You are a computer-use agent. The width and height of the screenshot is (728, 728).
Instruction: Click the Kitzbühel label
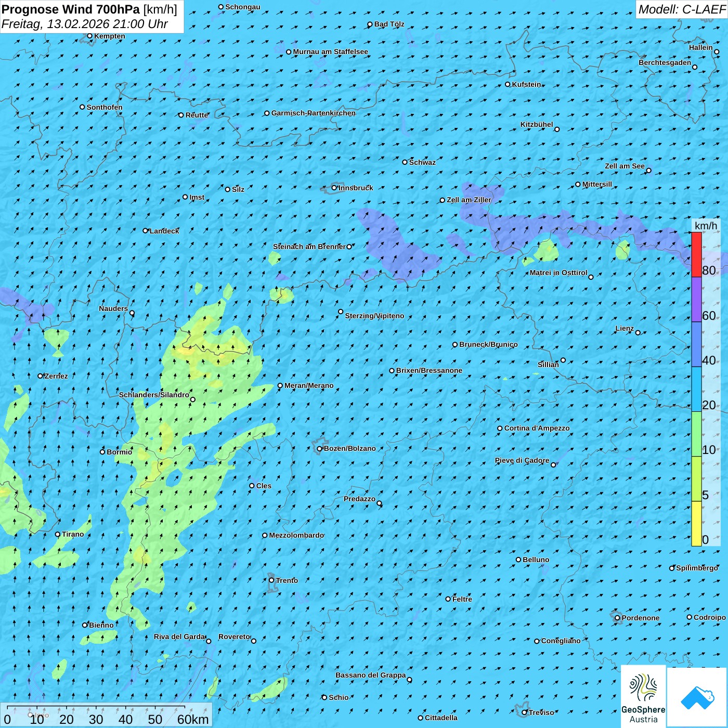(537, 124)
